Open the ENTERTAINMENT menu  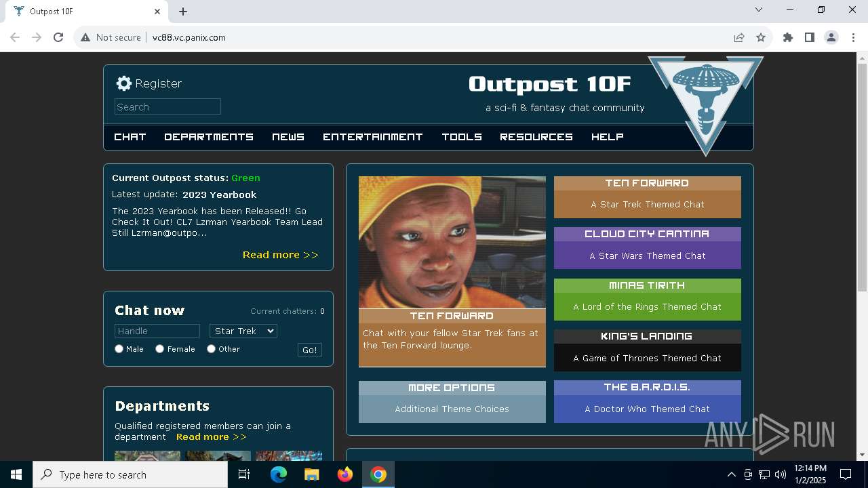point(373,137)
